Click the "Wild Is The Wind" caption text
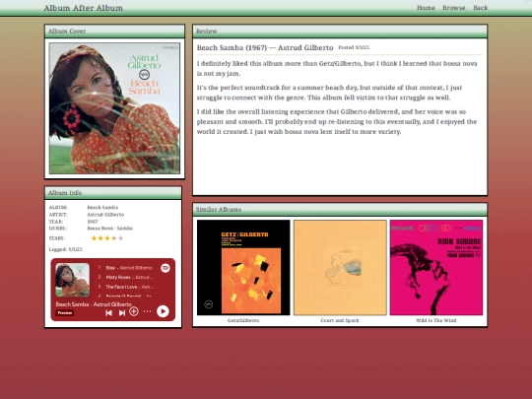This screenshot has width=532, height=399. [x=436, y=320]
